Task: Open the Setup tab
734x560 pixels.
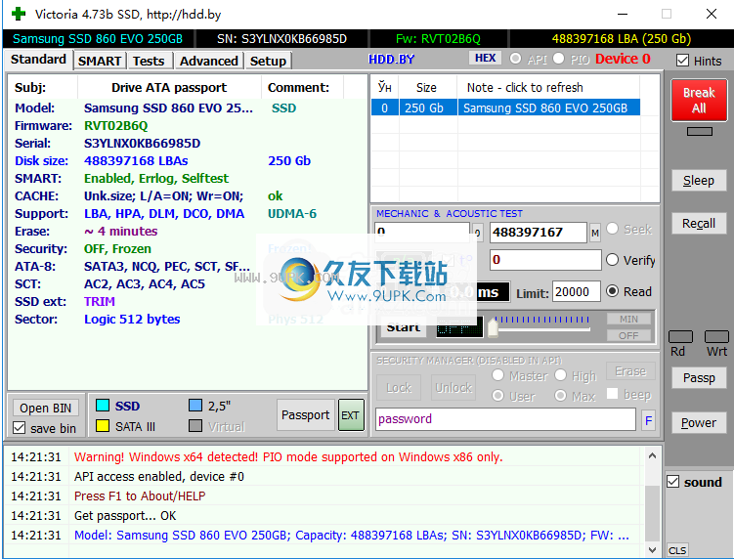Action: (x=268, y=61)
